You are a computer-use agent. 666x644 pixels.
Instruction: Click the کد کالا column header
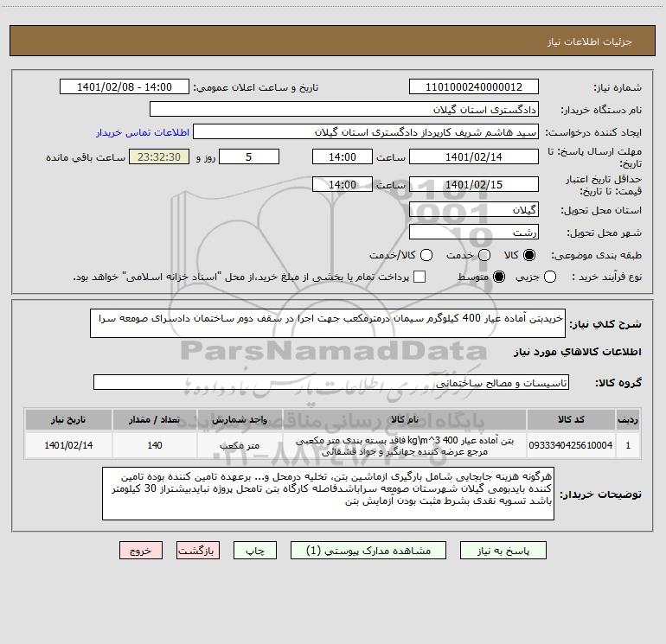571,420
